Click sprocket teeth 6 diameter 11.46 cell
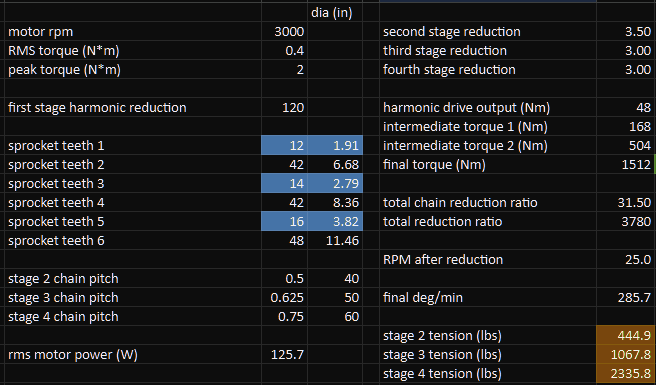The image size is (656, 385). [335, 241]
